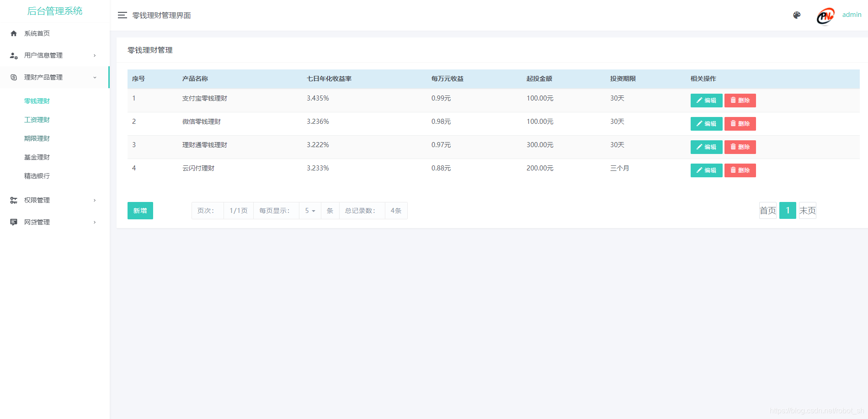Click the 序号 column header
This screenshot has height=419, width=868.
138,79
